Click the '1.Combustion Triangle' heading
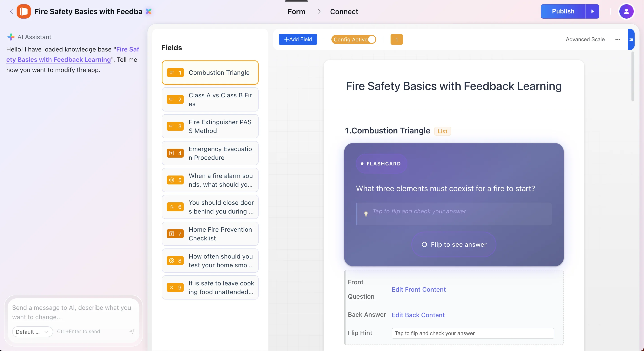 (x=387, y=131)
